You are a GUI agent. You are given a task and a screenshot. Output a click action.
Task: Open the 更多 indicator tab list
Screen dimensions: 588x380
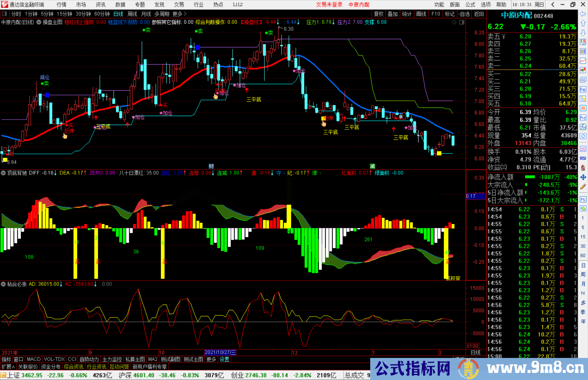[x=211, y=359]
